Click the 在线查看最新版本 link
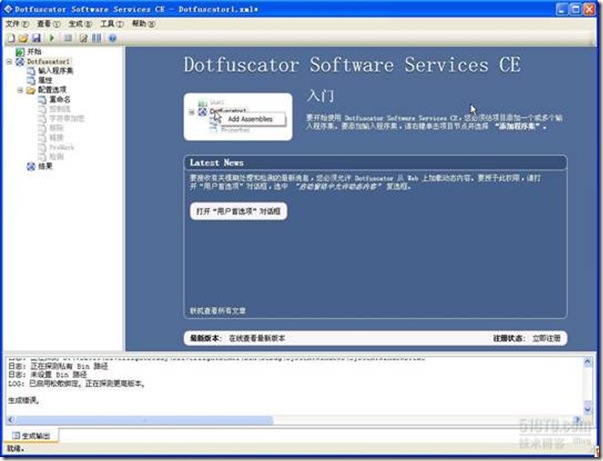This screenshot has height=461, width=603. pos(257,338)
